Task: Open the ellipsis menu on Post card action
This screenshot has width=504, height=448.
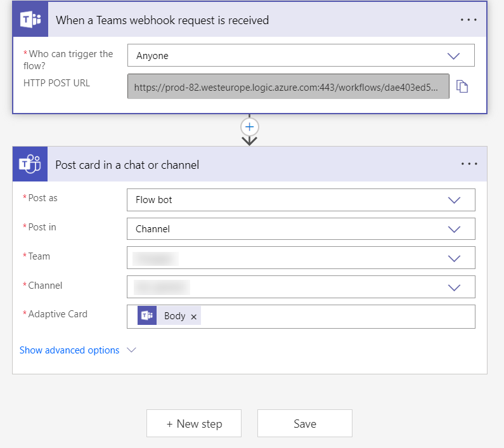Action: pos(469,164)
